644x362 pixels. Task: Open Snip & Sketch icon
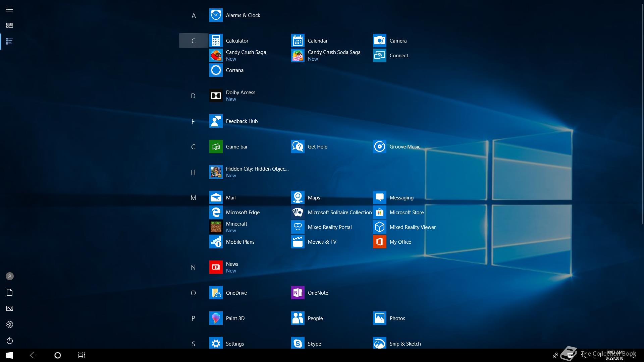(379, 343)
